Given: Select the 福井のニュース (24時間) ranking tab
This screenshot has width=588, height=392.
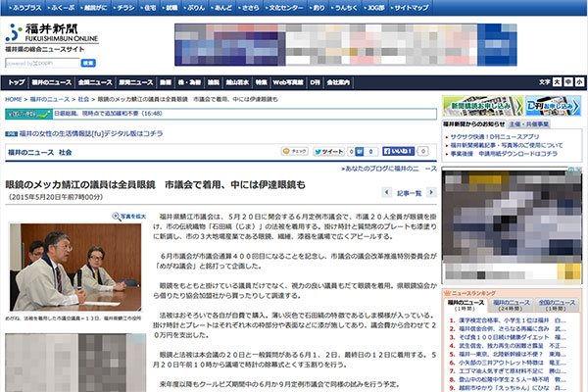Looking at the screenshot, I should pyautogui.click(x=512, y=306).
